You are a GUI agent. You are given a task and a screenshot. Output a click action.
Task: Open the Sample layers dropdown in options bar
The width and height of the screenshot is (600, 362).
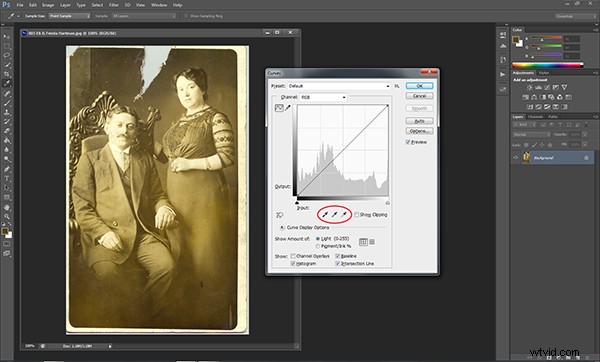[144, 16]
